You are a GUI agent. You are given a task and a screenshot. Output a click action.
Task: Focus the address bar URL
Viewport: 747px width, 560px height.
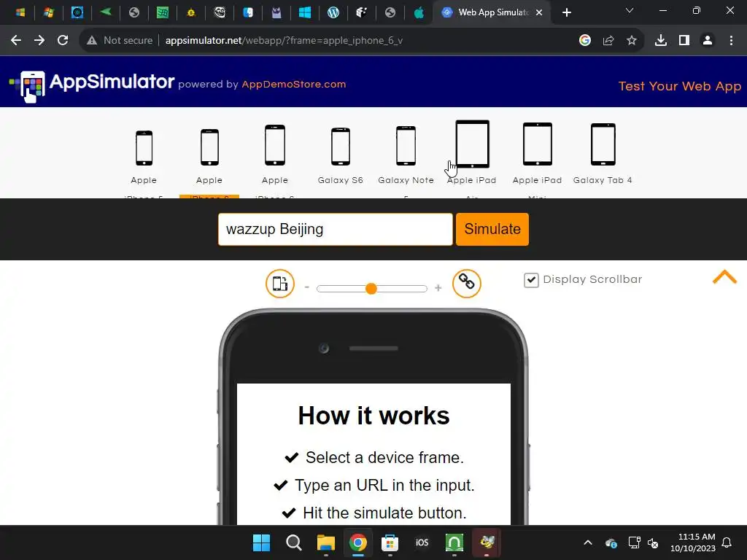tap(284, 41)
